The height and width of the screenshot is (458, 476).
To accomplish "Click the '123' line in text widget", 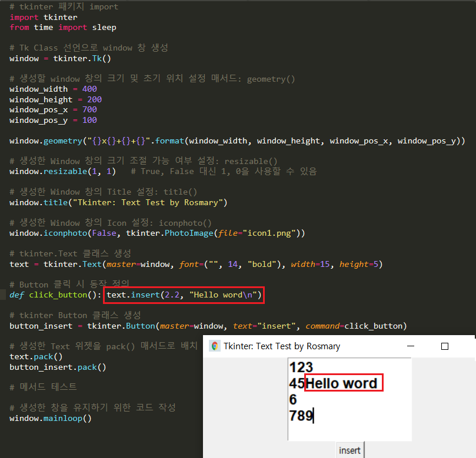I will pyautogui.click(x=301, y=367).
